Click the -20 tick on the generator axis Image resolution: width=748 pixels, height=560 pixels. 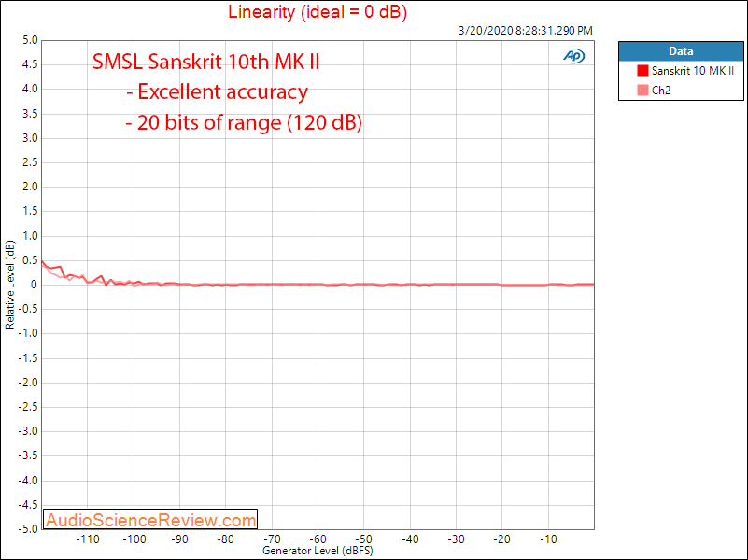tap(501, 539)
